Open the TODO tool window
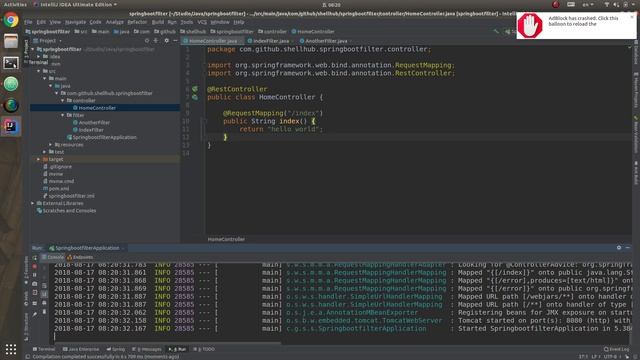Image resolution: width=640 pixels, height=360 pixels. point(204,349)
